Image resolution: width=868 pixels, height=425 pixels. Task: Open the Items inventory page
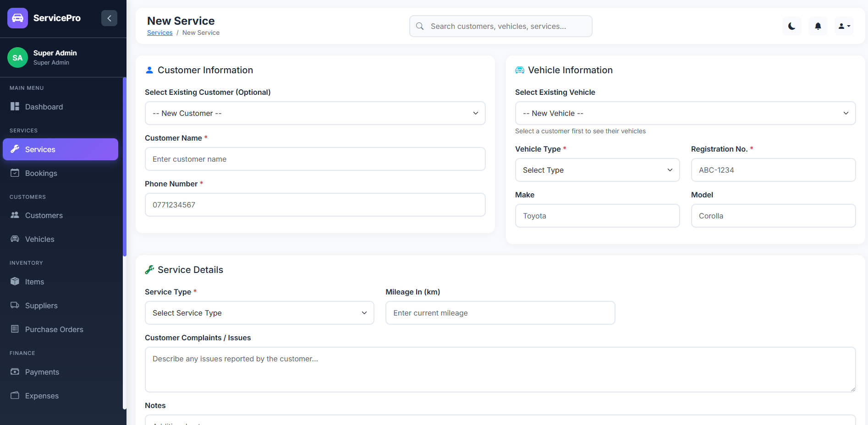[x=35, y=282]
